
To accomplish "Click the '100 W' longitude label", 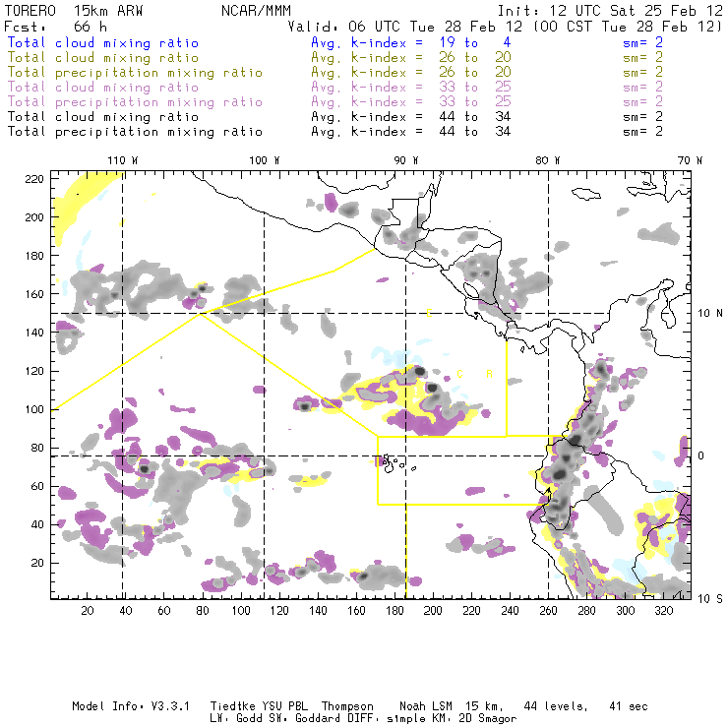I will [265, 160].
